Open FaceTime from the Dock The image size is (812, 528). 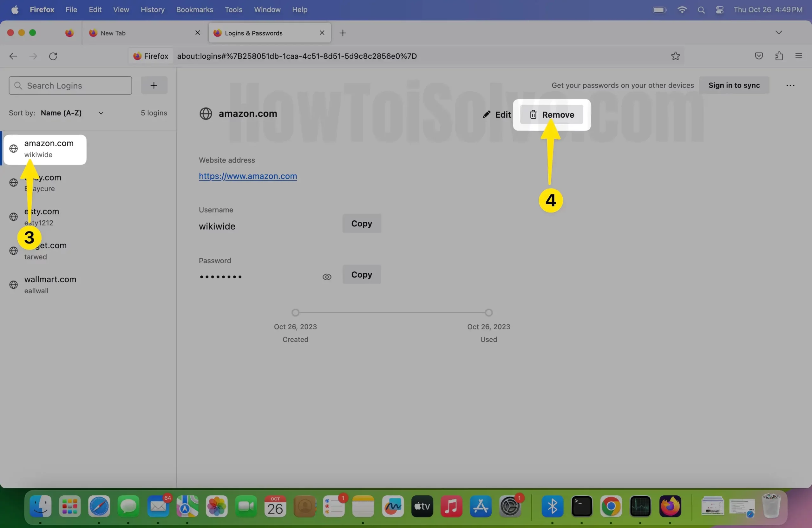246,506
